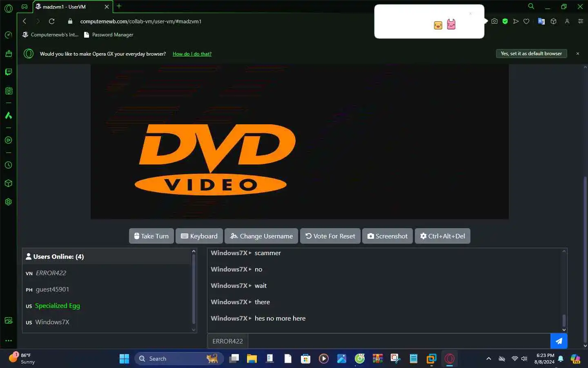The image size is (588, 368).
Task: Open GX Cleaner broom icon in sidebar
Action: [9, 54]
